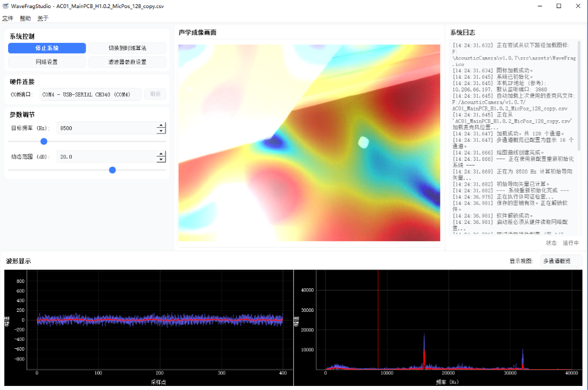The width and height of the screenshot is (588, 390).
Task: Click the 动态范围 slider handle
Action: point(113,170)
